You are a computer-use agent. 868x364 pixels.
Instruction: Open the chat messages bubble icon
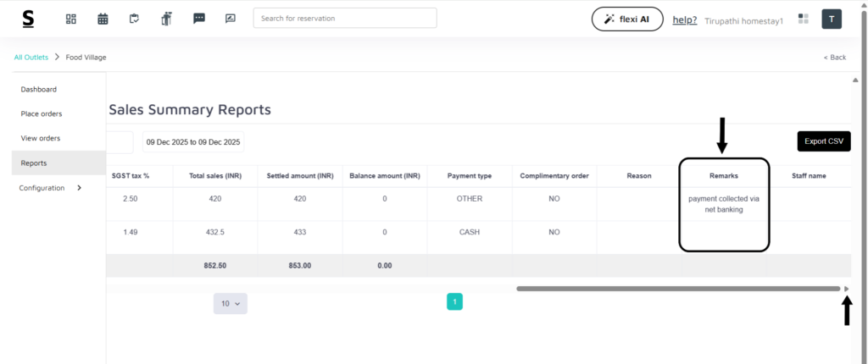[199, 19]
